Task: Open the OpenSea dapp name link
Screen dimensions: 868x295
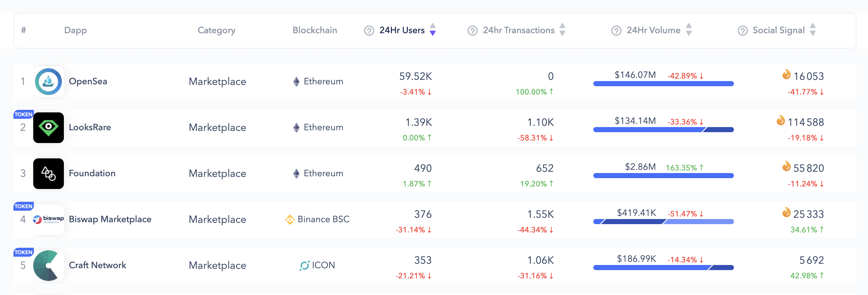Action: pos(88,81)
